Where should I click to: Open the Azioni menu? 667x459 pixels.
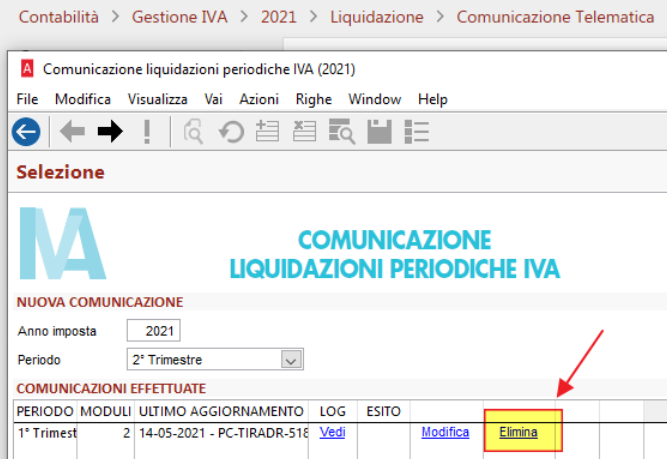[259, 99]
